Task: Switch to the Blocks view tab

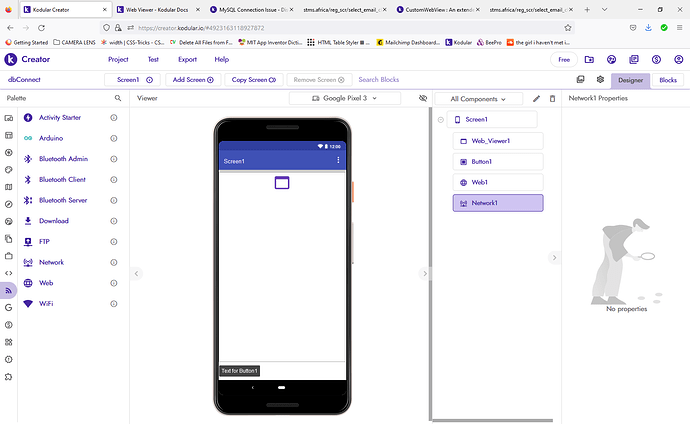Action: (x=667, y=79)
